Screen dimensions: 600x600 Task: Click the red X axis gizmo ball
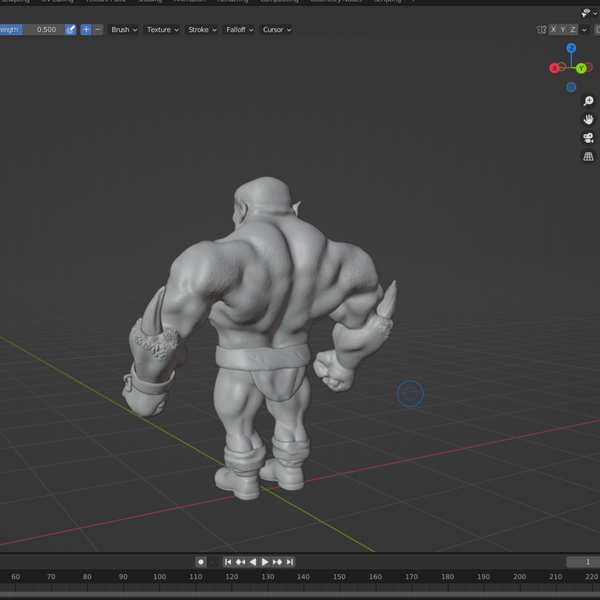click(x=554, y=68)
